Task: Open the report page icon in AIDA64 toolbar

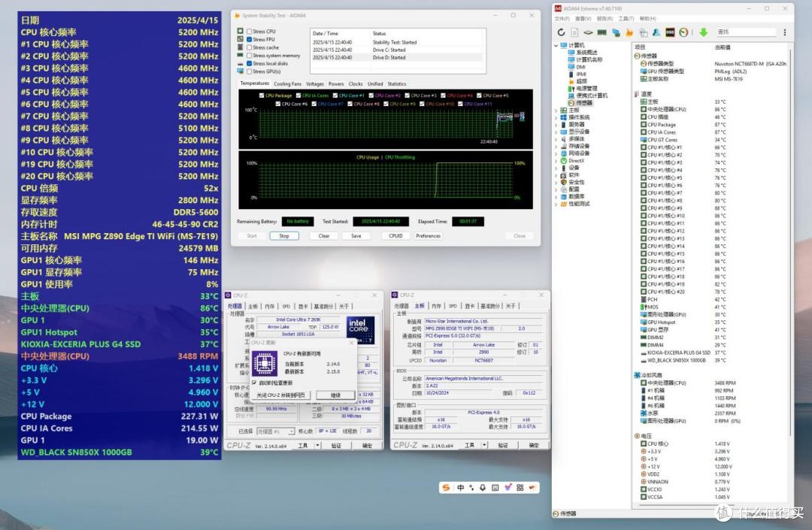Action: (574, 32)
